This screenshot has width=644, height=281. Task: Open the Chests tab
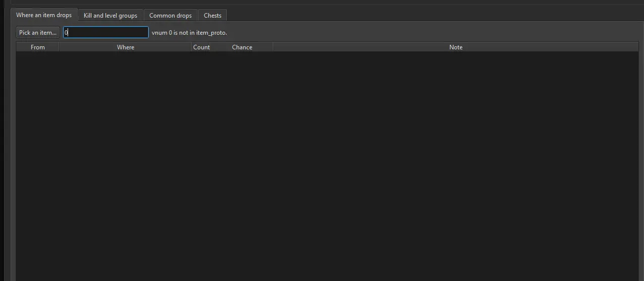212,16
